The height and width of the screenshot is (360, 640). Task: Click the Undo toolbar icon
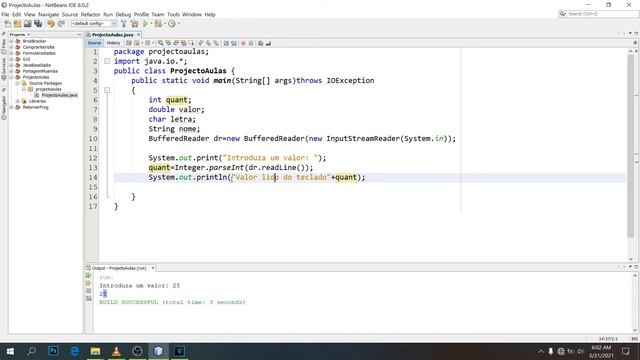click(51, 24)
